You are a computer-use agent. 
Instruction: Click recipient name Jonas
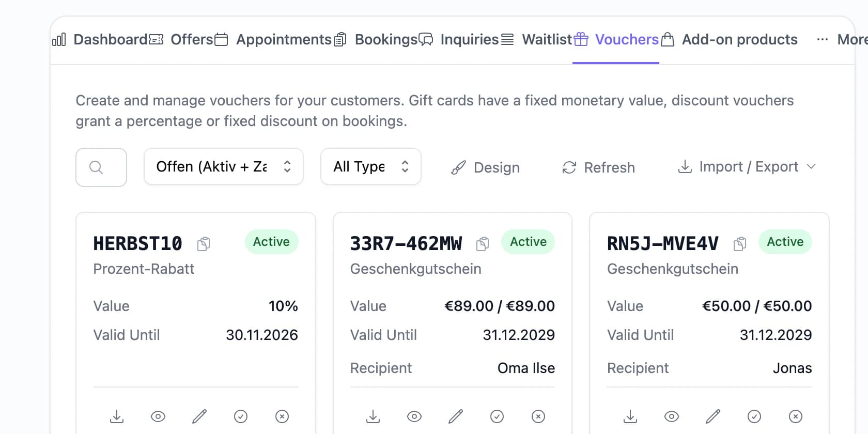[x=793, y=368]
